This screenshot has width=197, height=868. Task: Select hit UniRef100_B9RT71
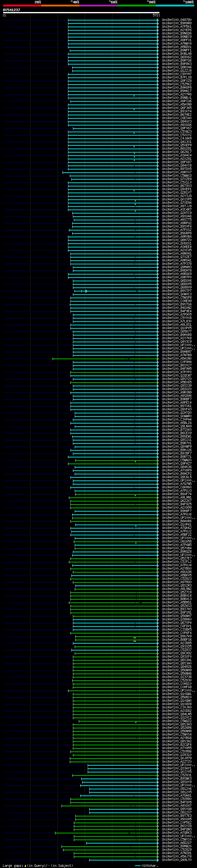coord(177,457)
